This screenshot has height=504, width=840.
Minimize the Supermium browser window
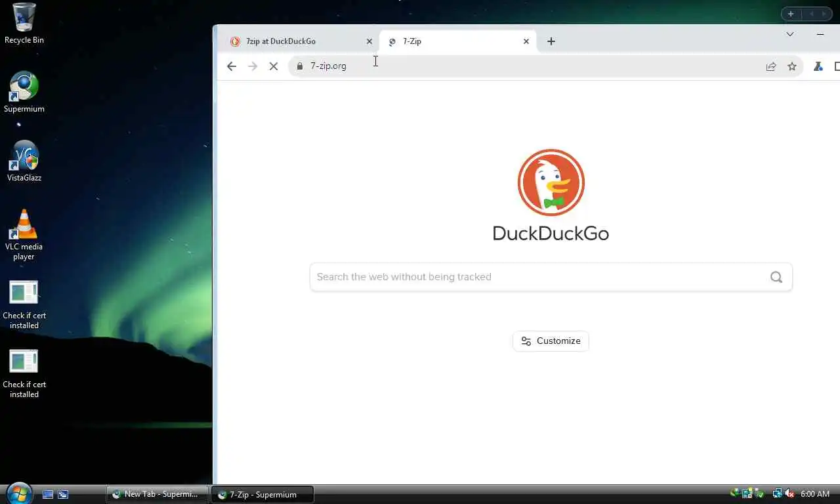pyautogui.click(x=820, y=34)
